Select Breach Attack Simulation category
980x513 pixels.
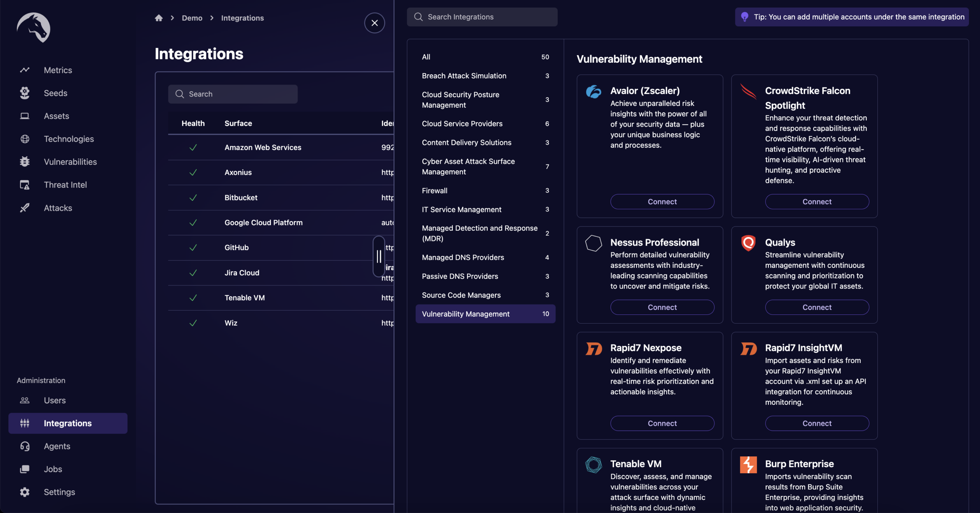(x=485, y=76)
